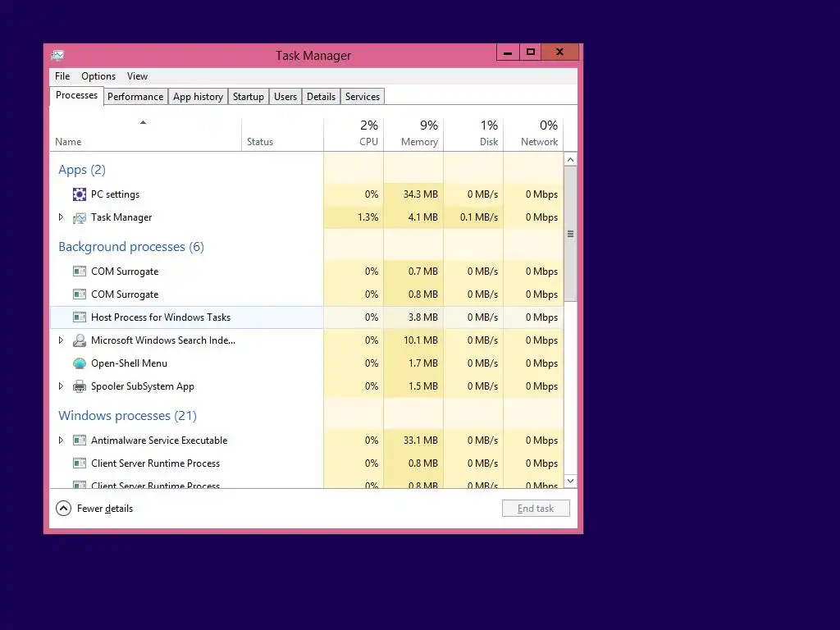Open the View menu

point(137,76)
